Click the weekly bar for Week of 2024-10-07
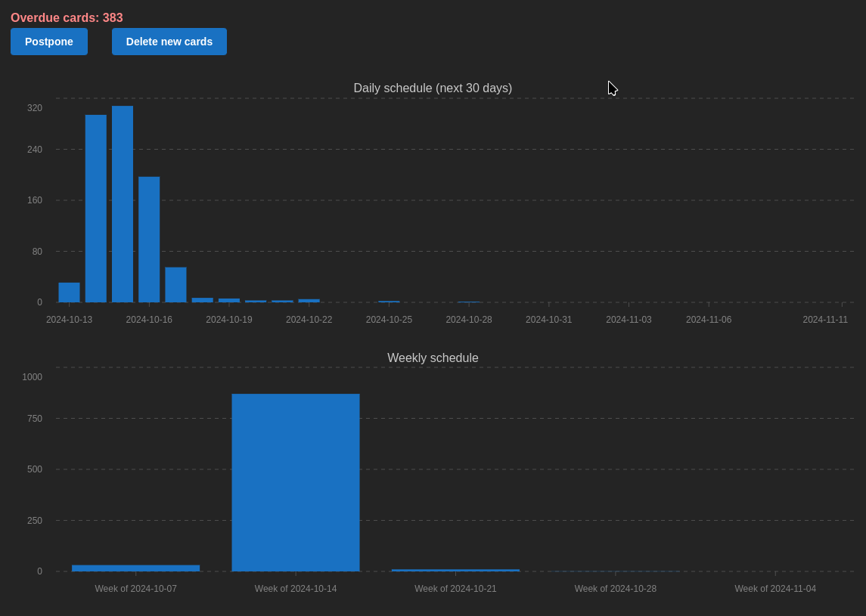Viewport: 866px width, 616px height. click(x=136, y=568)
